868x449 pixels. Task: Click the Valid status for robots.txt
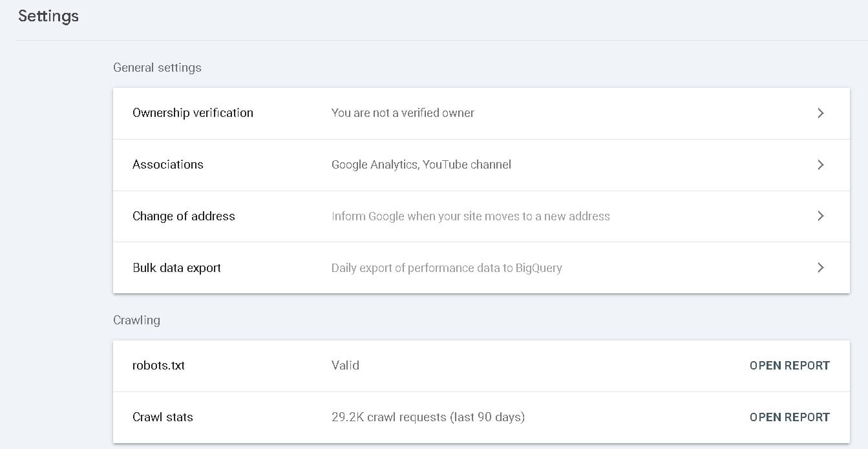coord(345,365)
